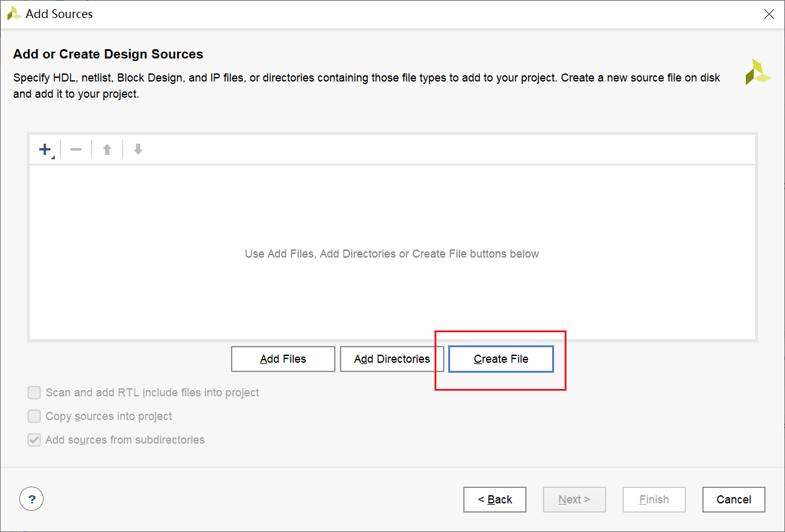Click the hint text 'Use Add Files, Add Directories...'

(392, 254)
